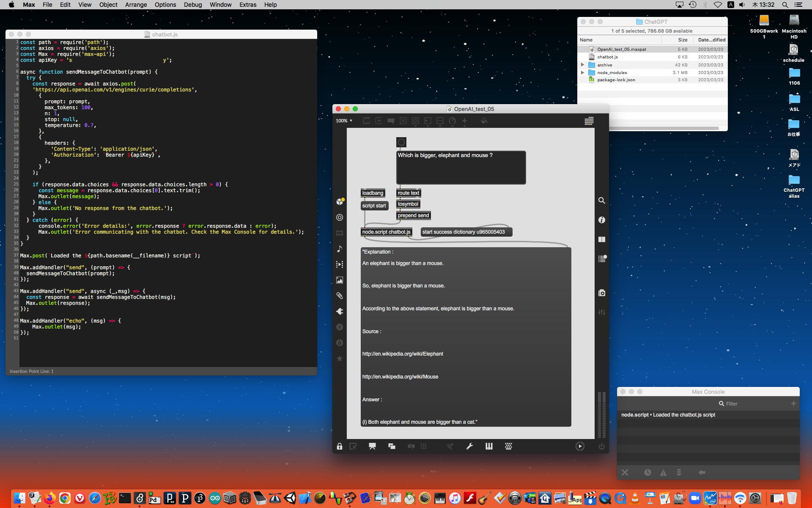Click the audio level meter slider in patcher
812x508 pixels.
[x=601, y=415]
